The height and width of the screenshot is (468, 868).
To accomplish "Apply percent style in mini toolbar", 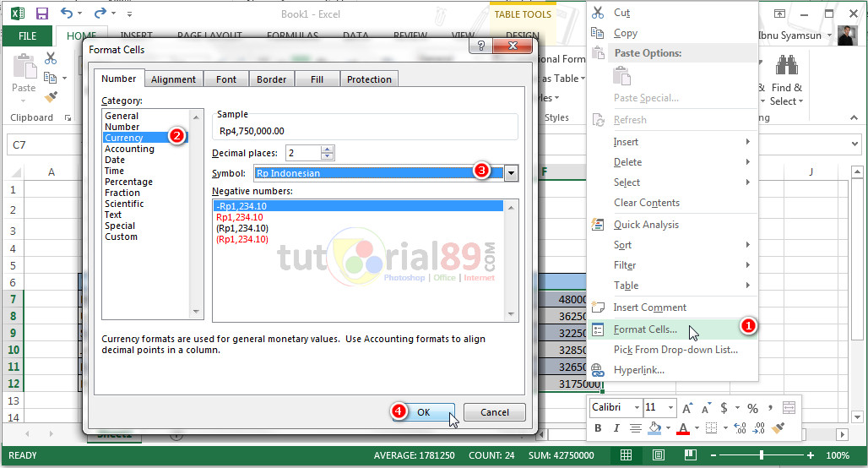I will tap(752, 408).
